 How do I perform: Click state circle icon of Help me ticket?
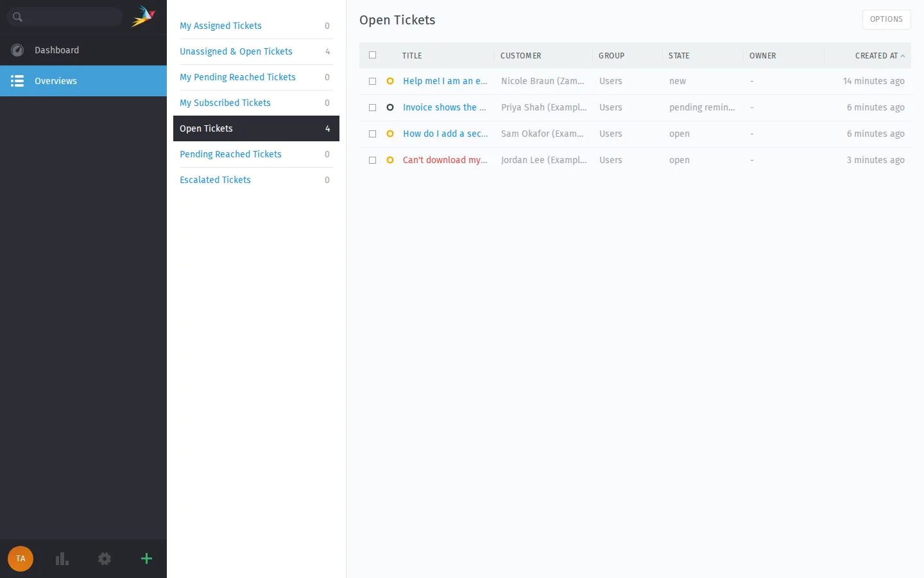pos(390,81)
